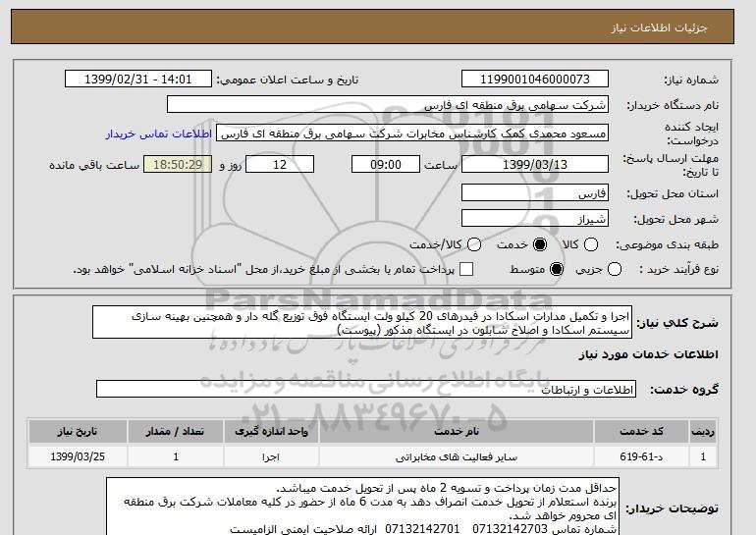Viewport: 756px width, 535px height.
Task: Click the phone number 07132142703
Action: click(511, 529)
